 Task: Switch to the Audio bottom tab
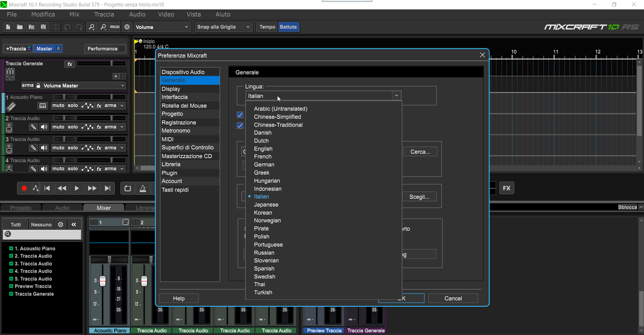[62, 208]
